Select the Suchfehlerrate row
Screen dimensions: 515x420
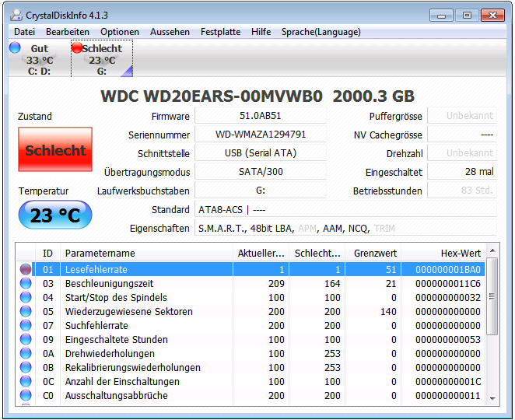(250, 325)
